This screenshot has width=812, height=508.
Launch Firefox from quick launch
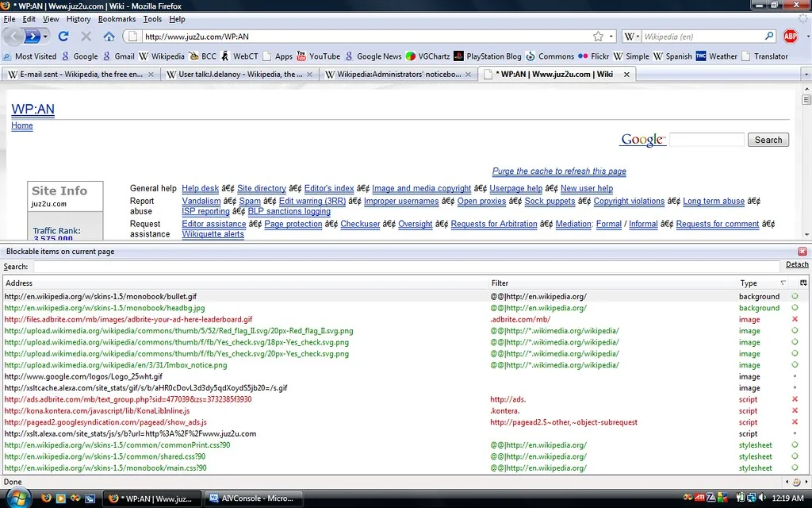[x=46, y=498]
